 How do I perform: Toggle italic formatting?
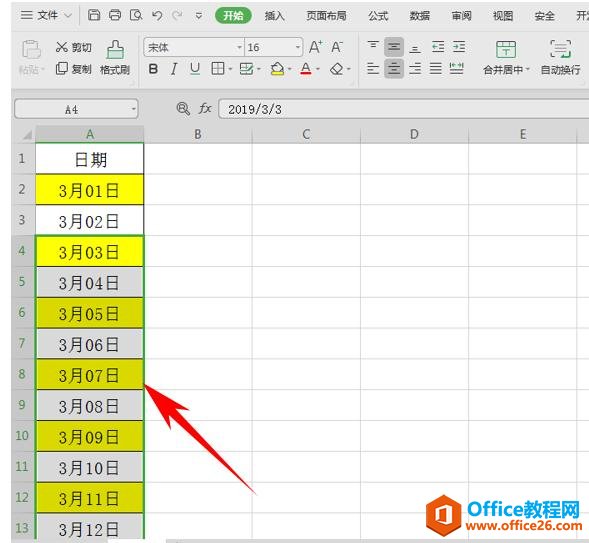pyautogui.click(x=174, y=69)
